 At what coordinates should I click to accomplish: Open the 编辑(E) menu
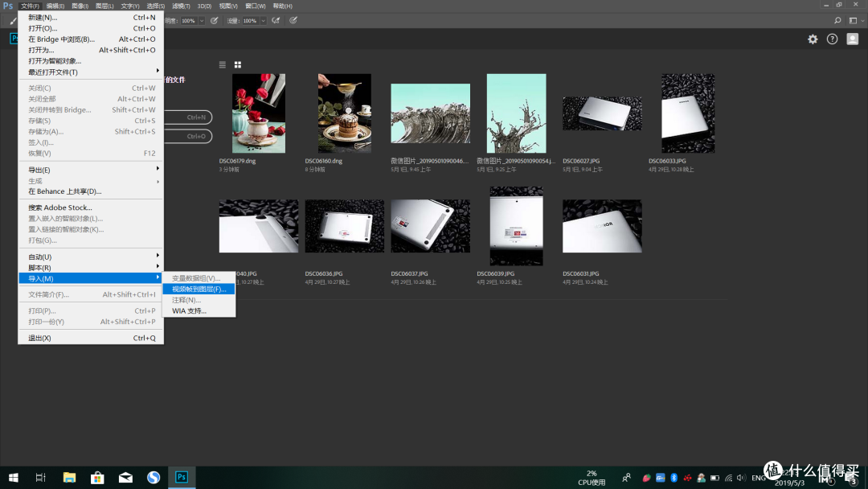pos(55,6)
